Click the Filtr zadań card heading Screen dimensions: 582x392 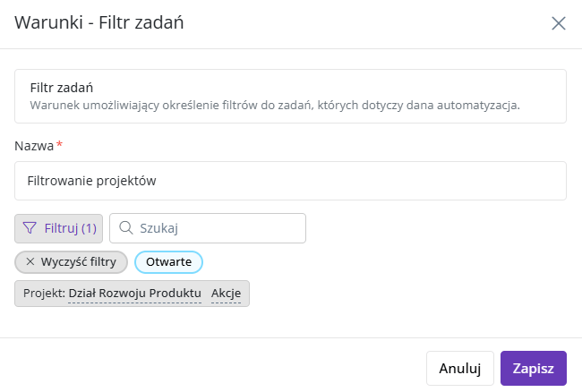point(62,88)
